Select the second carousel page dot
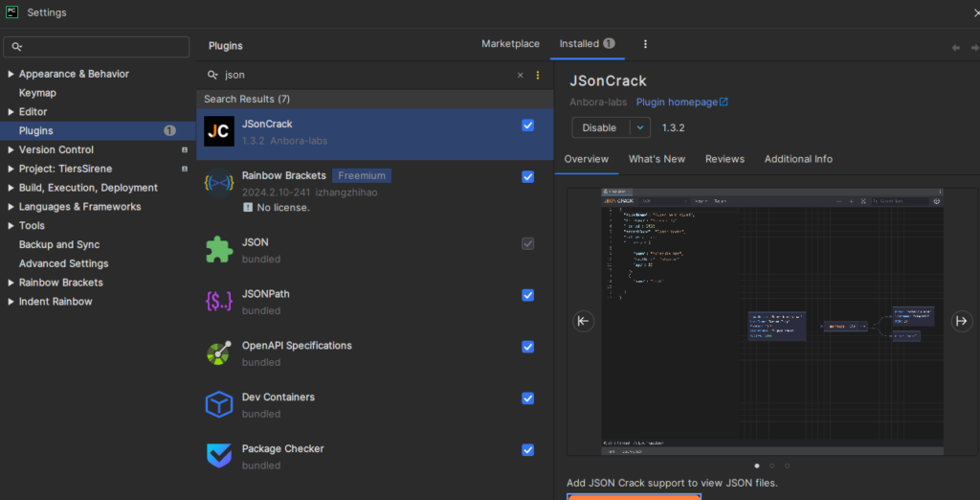 tap(772, 466)
